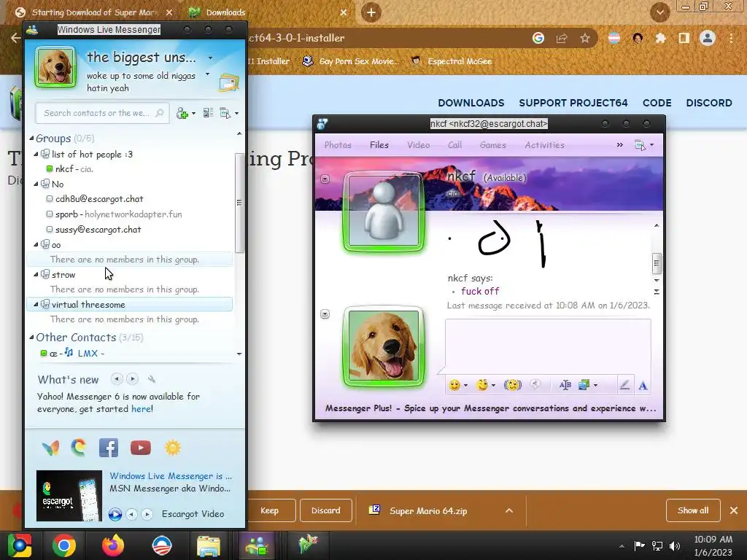This screenshot has height=560, width=747.
Task: Open the email inbox envelope icon
Action: 229,82
